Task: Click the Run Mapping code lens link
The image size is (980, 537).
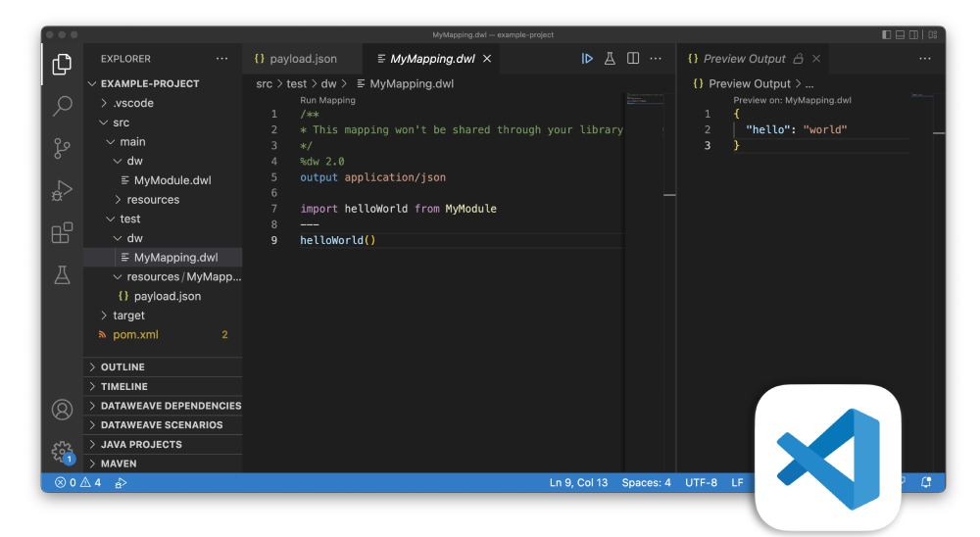Action: point(327,100)
